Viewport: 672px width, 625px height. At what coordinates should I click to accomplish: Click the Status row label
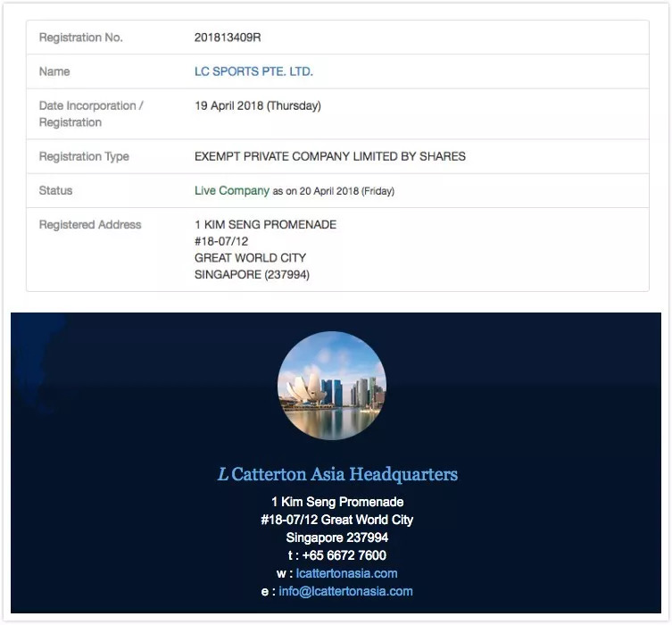tap(55, 190)
